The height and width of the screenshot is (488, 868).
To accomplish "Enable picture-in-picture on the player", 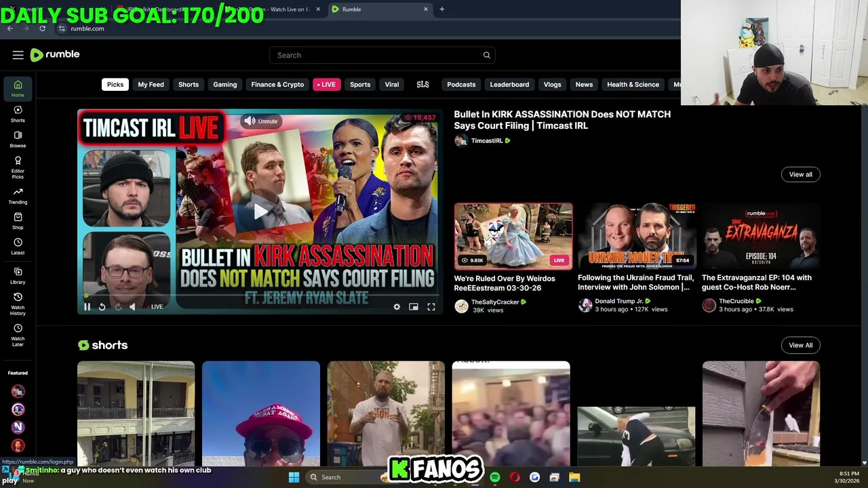I will pos(414,307).
